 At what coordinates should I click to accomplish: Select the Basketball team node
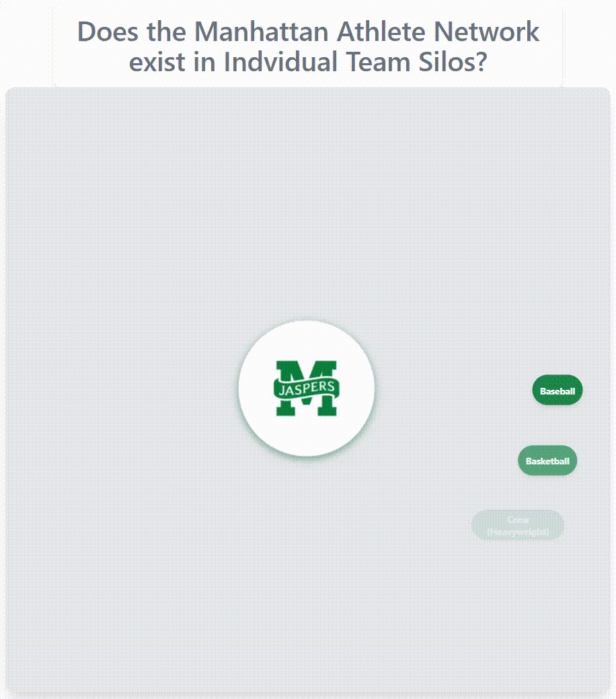[x=547, y=461]
